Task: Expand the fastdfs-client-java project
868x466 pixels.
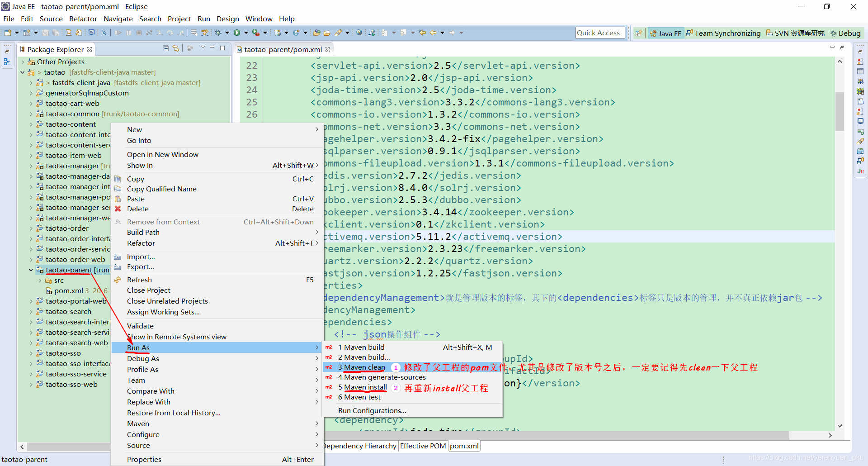Action: (31, 83)
